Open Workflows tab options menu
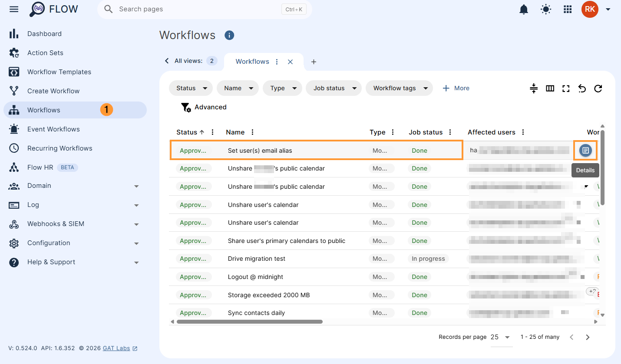Image resolution: width=621 pixels, height=364 pixels. (277, 62)
